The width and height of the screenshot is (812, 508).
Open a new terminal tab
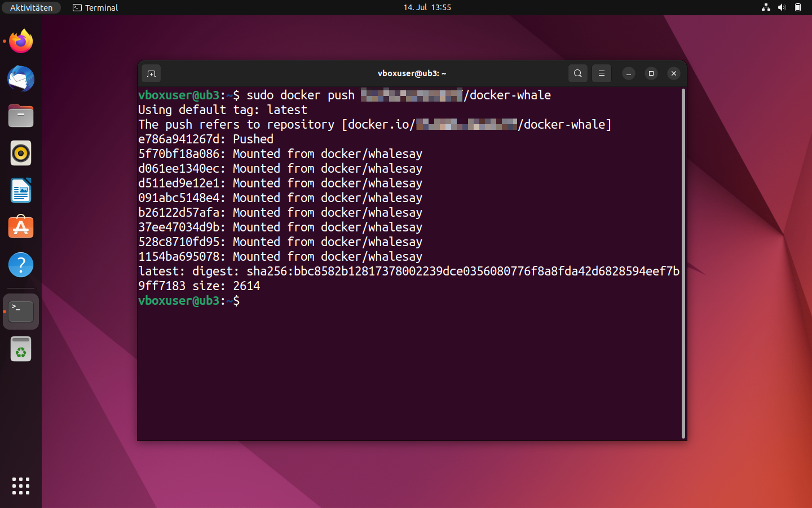pos(151,73)
